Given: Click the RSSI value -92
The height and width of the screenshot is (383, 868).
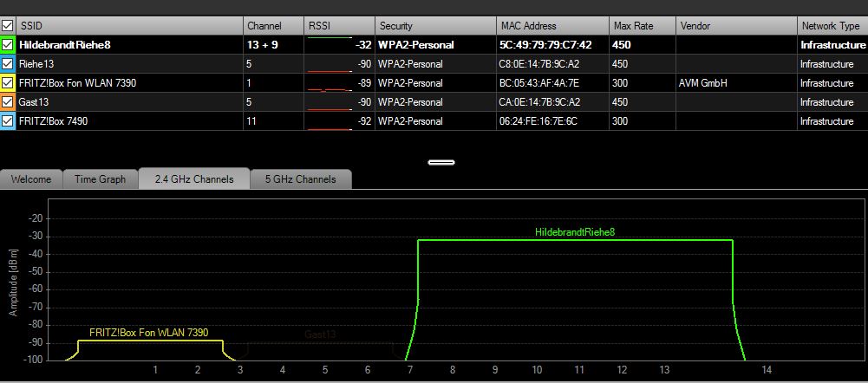Looking at the screenshot, I should (363, 120).
